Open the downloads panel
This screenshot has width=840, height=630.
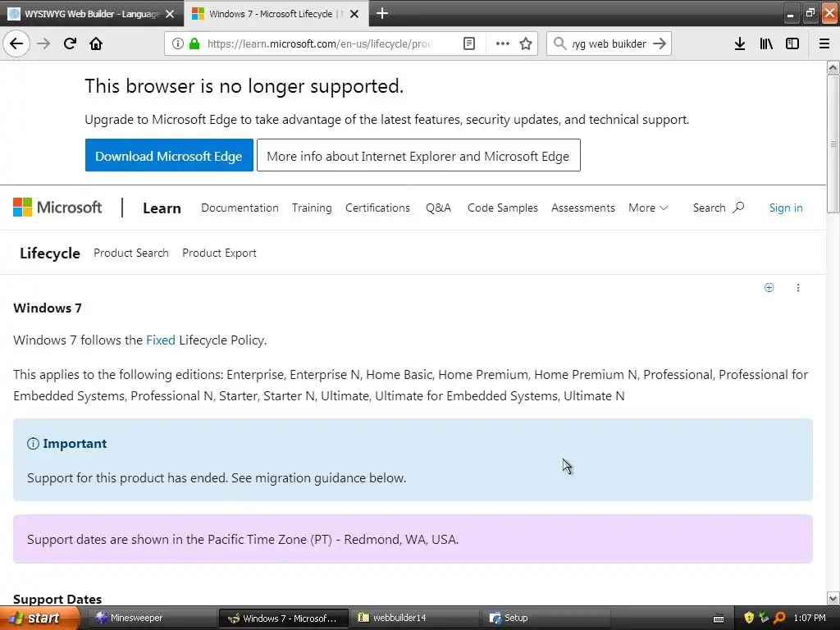pos(739,43)
